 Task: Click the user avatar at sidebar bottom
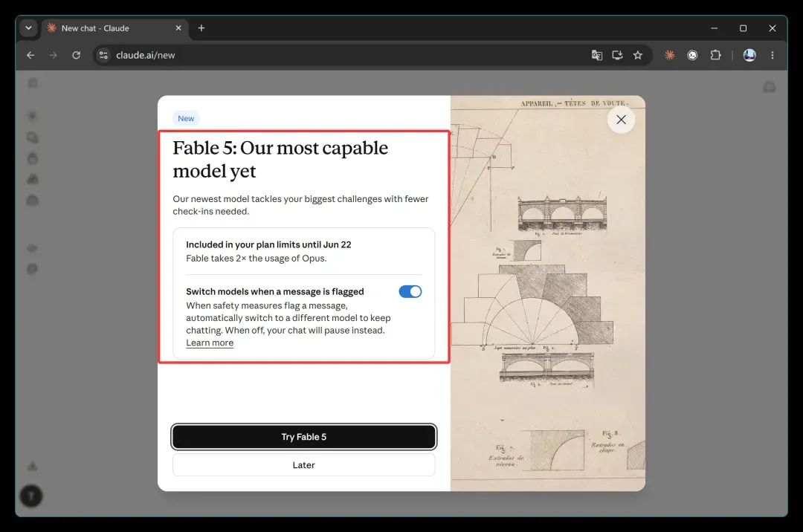31,496
